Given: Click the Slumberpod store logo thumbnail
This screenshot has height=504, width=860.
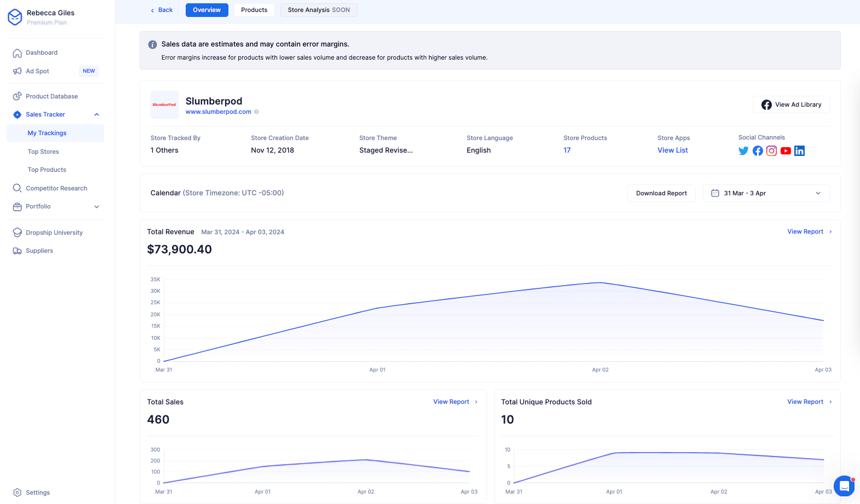Looking at the screenshot, I should (x=164, y=105).
